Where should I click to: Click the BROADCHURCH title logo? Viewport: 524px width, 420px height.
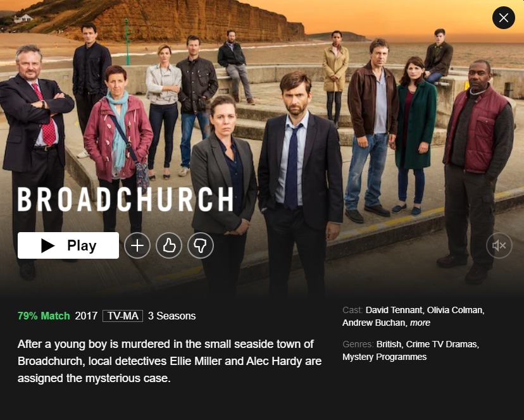pos(125,199)
